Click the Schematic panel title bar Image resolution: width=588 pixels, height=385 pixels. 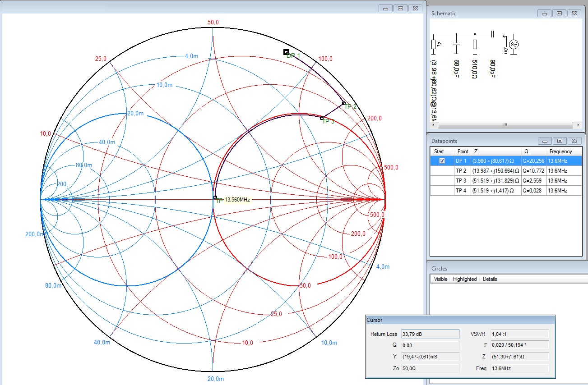pos(483,14)
